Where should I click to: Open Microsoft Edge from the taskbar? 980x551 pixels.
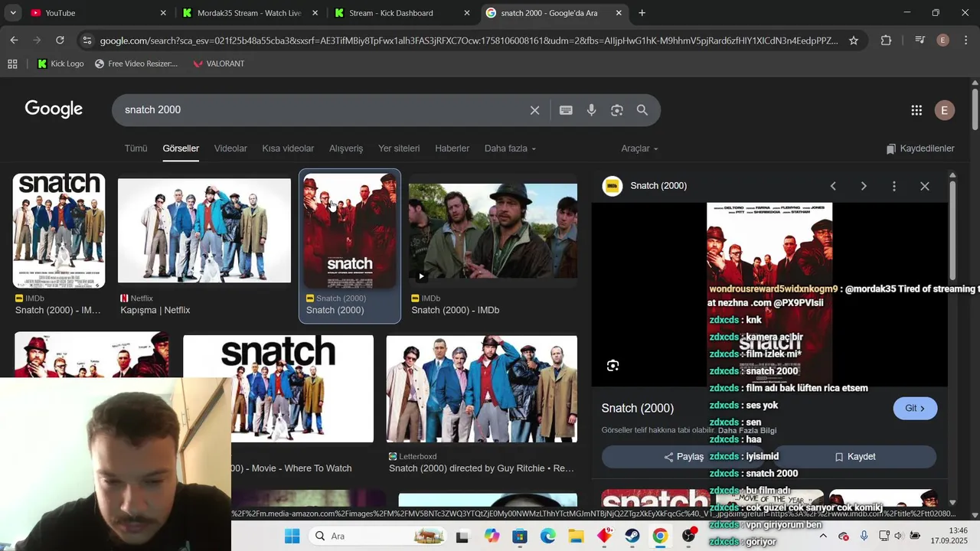point(548,536)
